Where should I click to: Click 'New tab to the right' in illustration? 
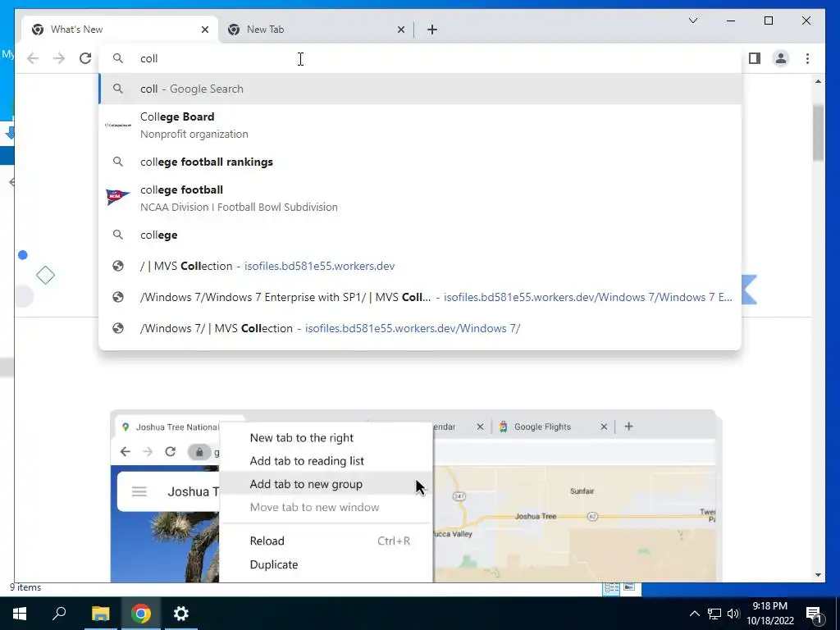[x=302, y=438]
